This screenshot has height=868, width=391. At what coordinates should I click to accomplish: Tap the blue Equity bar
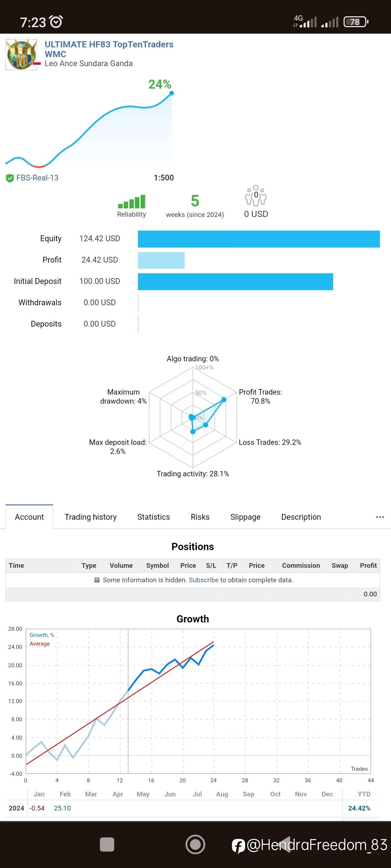pos(258,239)
